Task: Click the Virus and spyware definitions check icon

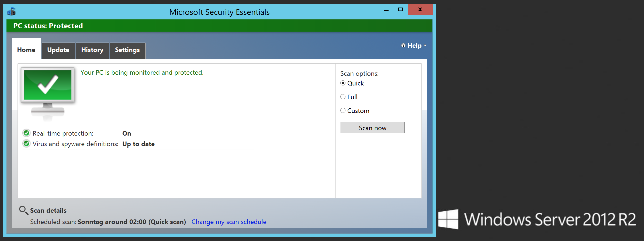Action: [26, 143]
